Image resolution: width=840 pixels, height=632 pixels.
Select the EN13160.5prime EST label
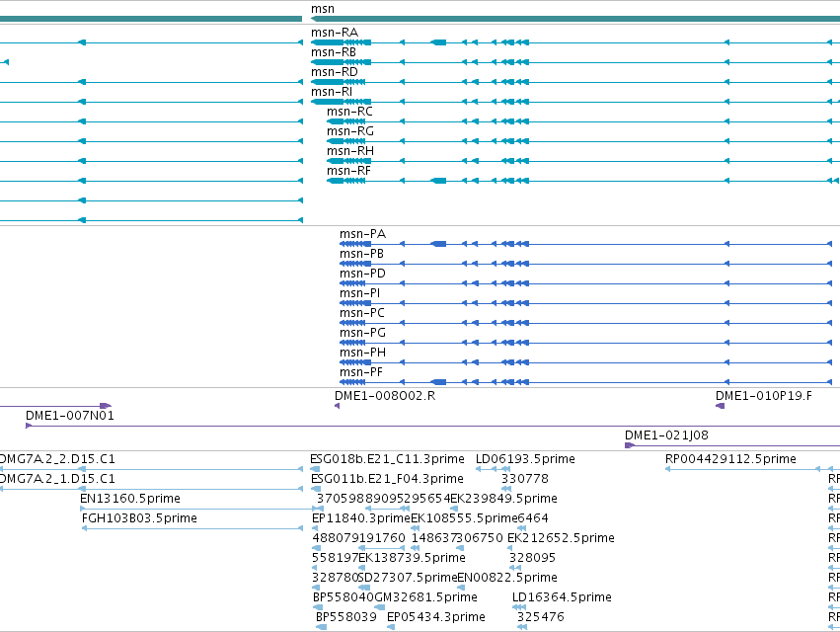[130, 499]
